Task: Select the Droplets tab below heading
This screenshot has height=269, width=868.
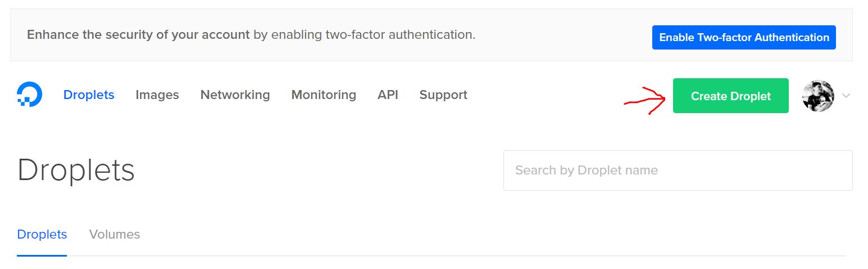Action: (42, 234)
